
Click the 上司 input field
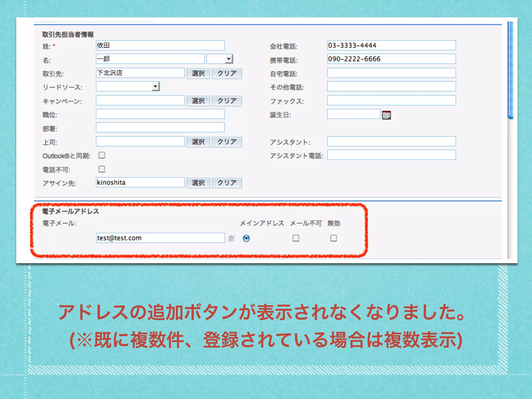[x=140, y=141]
